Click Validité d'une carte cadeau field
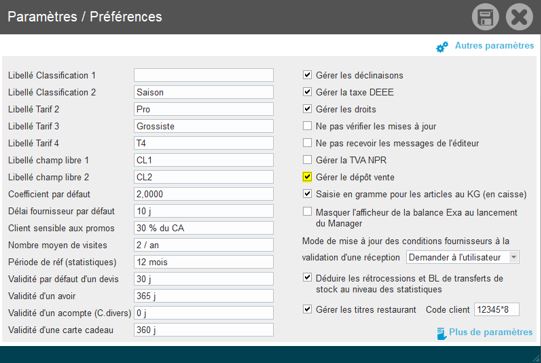This screenshot has height=363, width=541. click(x=204, y=330)
